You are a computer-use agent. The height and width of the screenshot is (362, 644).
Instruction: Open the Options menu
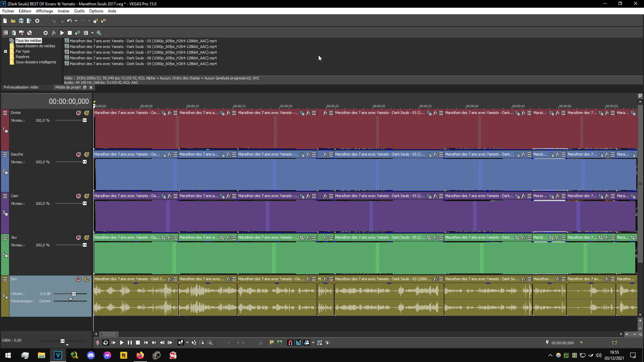coord(96,11)
